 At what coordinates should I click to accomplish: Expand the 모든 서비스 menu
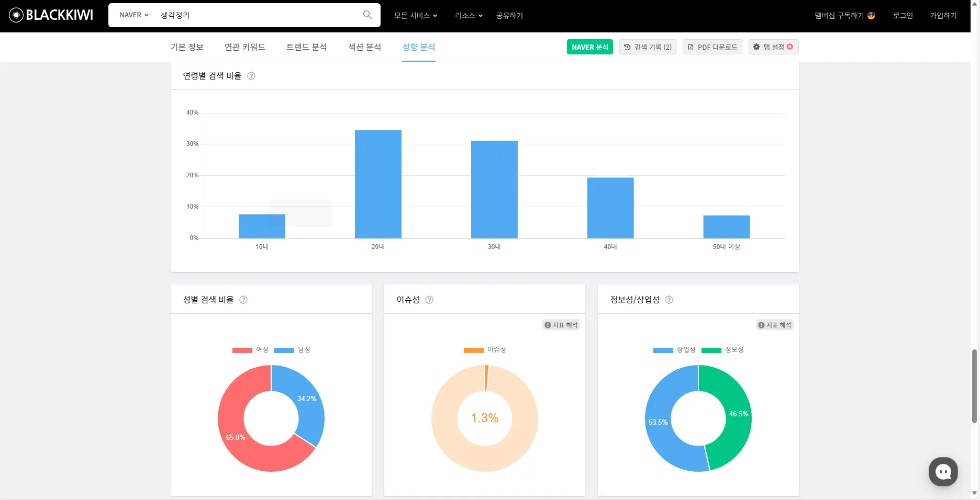416,16
